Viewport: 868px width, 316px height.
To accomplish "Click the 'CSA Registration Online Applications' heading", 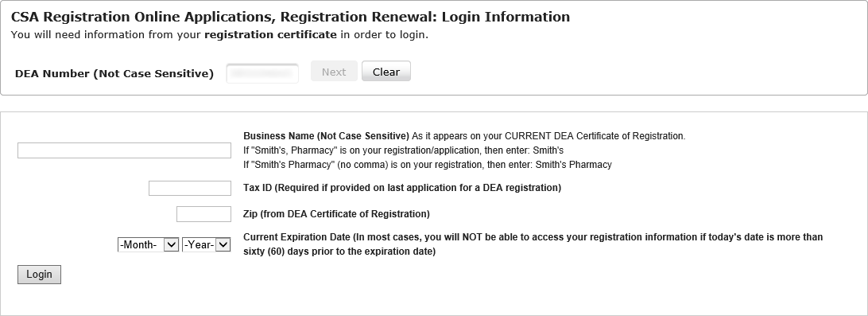I will coord(141,17).
